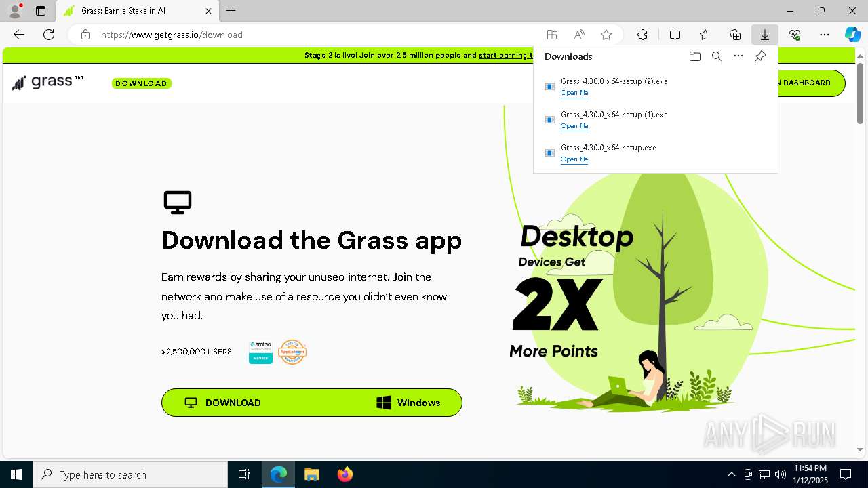
Task: Open Collections from toolbar
Action: tap(735, 35)
